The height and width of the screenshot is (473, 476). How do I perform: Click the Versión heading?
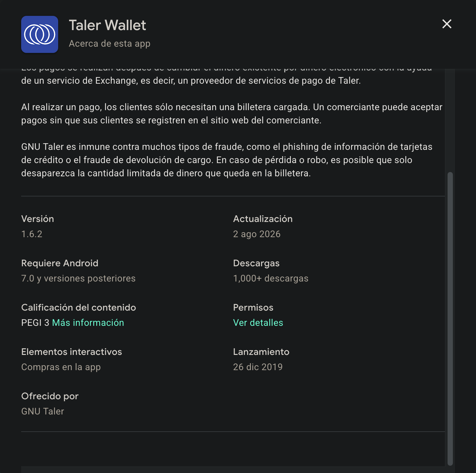38,219
